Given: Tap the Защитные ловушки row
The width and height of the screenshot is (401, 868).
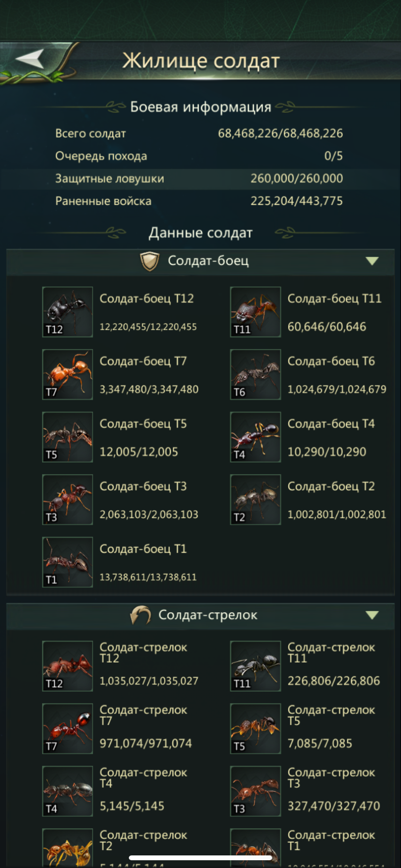Looking at the screenshot, I should (x=199, y=179).
